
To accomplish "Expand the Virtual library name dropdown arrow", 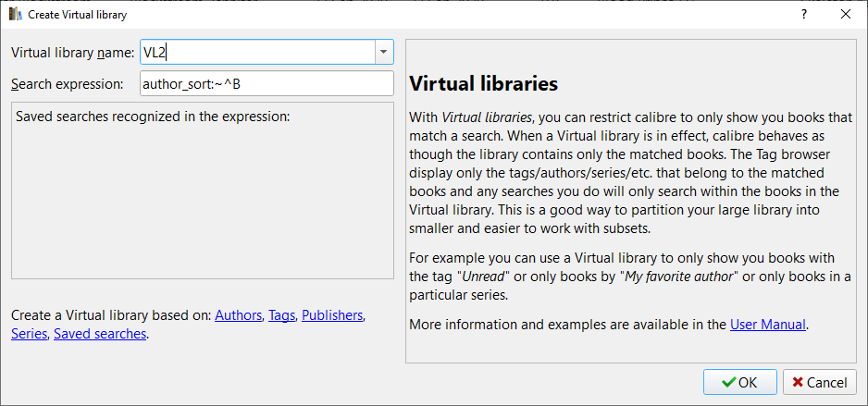I will (x=384, y=52).
